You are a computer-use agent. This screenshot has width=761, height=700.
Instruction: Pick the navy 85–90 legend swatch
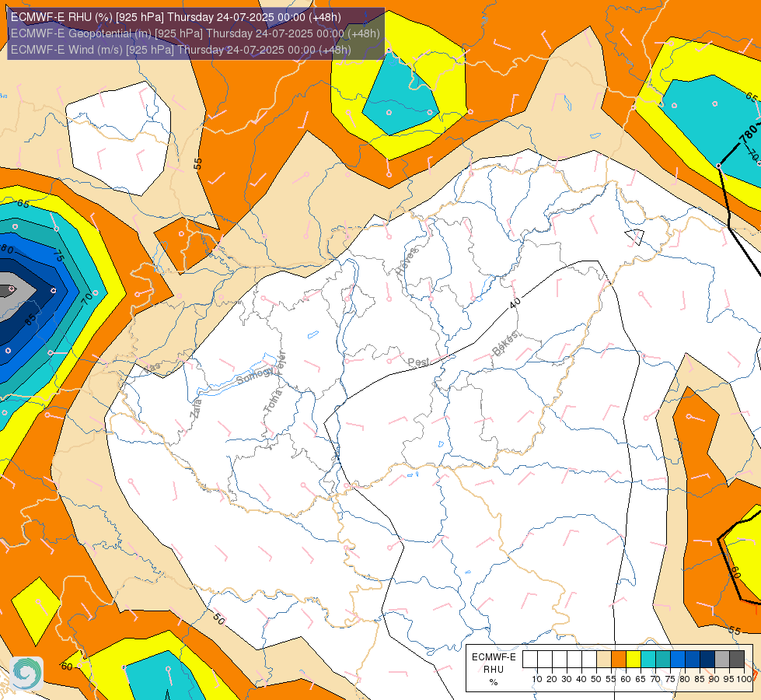707,660
